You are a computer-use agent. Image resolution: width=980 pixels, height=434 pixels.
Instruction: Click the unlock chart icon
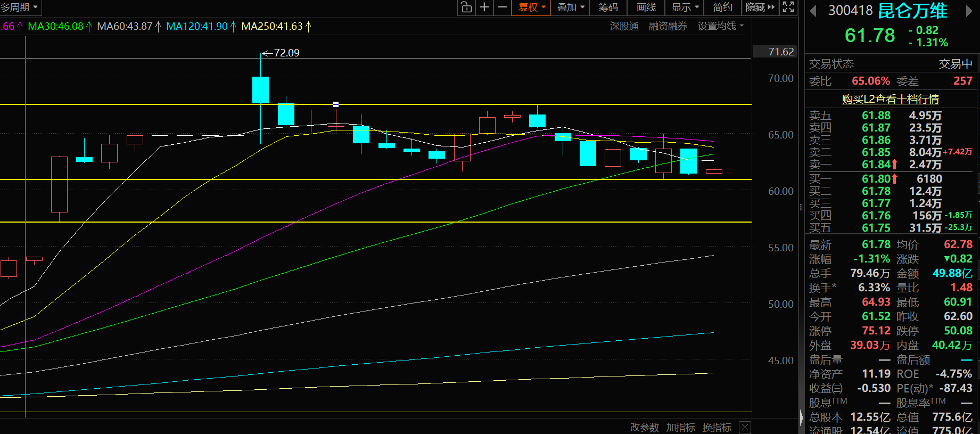point(466,7)
